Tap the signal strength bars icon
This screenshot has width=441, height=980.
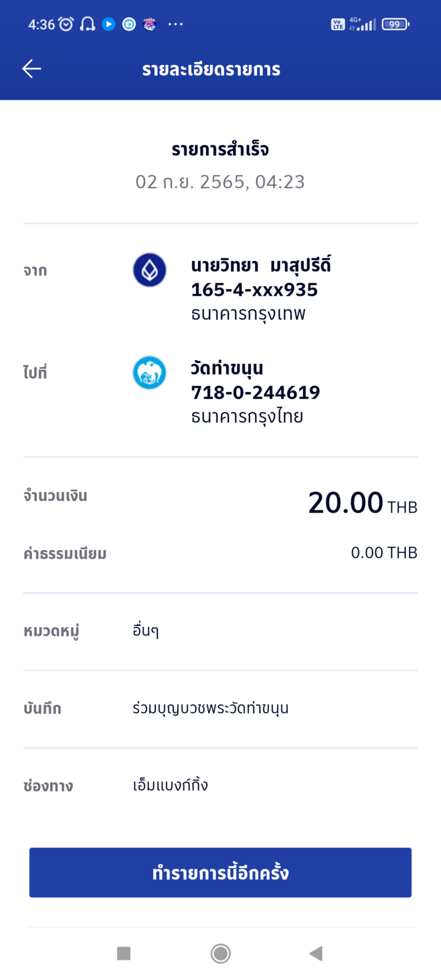pyautogui.click(x=366, y=25)
